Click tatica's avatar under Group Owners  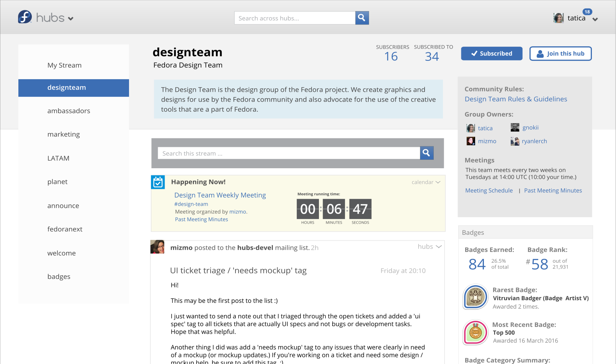click(x=471, y=128)
